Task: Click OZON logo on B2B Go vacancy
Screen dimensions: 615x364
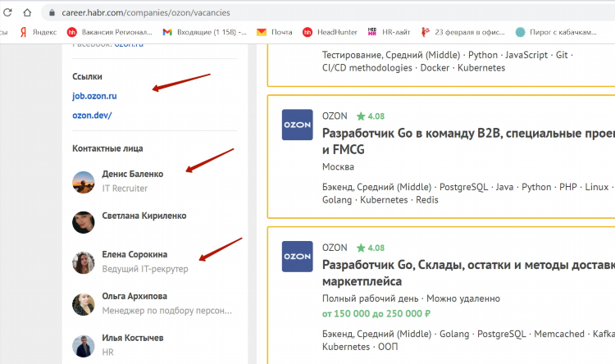Action: pyautogui.click(x=298, y=125)
